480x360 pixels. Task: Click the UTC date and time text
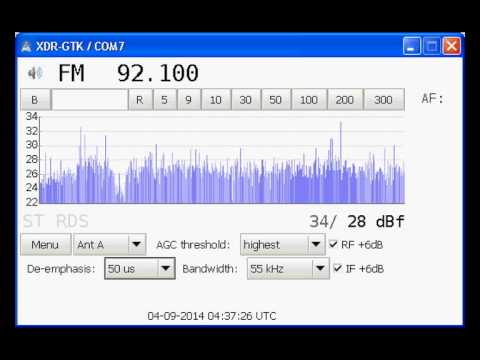212,316
